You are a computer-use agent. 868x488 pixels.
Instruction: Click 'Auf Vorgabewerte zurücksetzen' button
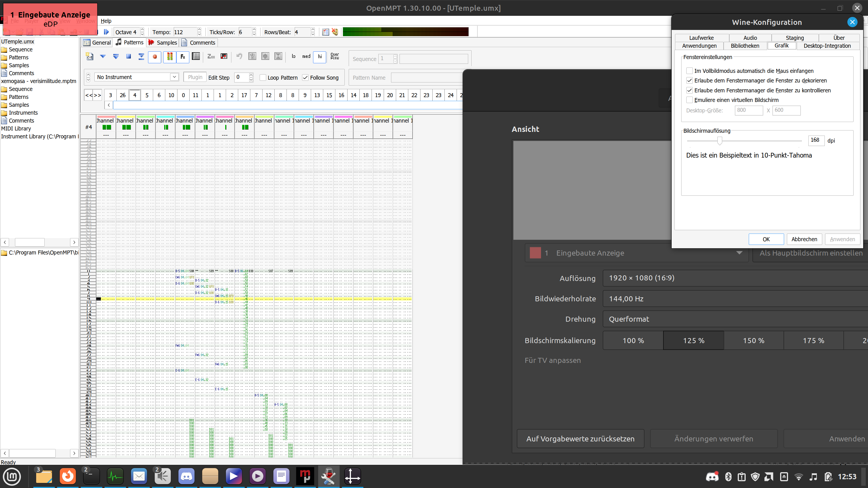point(580,439)
